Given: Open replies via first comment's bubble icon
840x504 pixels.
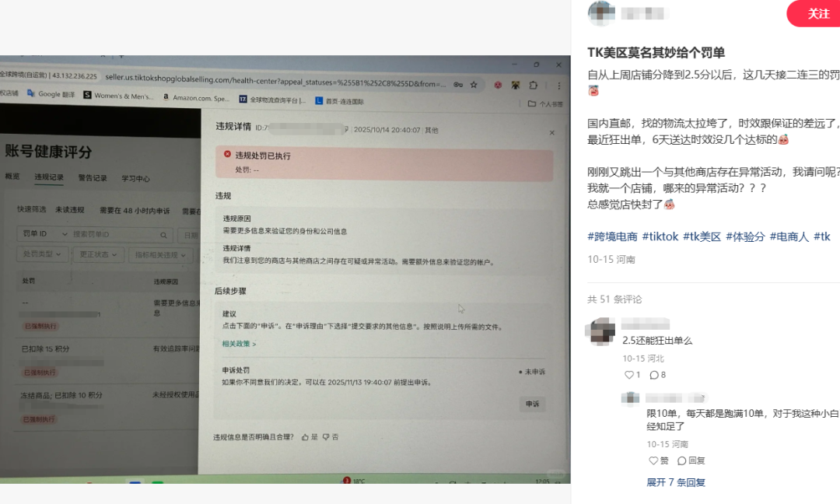Looking at the screenshot, I should tap(654, 375).
